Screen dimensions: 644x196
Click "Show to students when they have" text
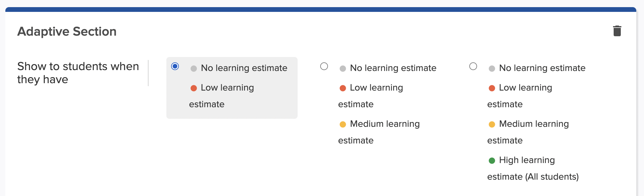click(x=78, y=73)
